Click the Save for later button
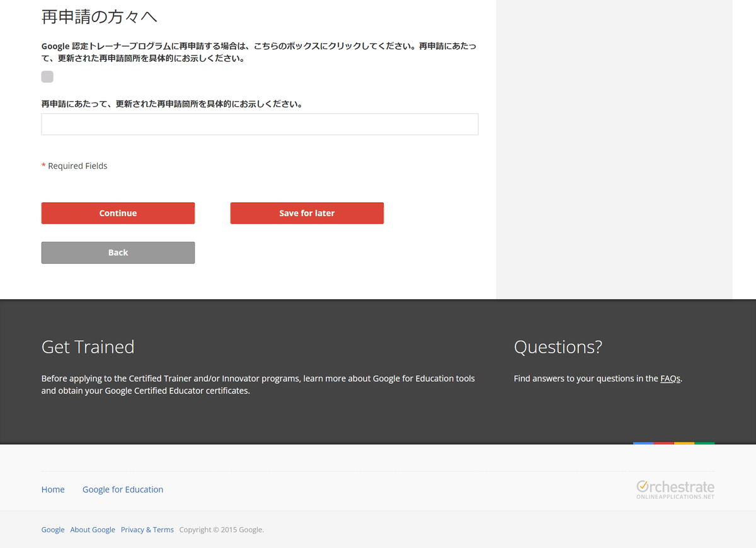Viewport: 756px width, 548px height. 307,213
